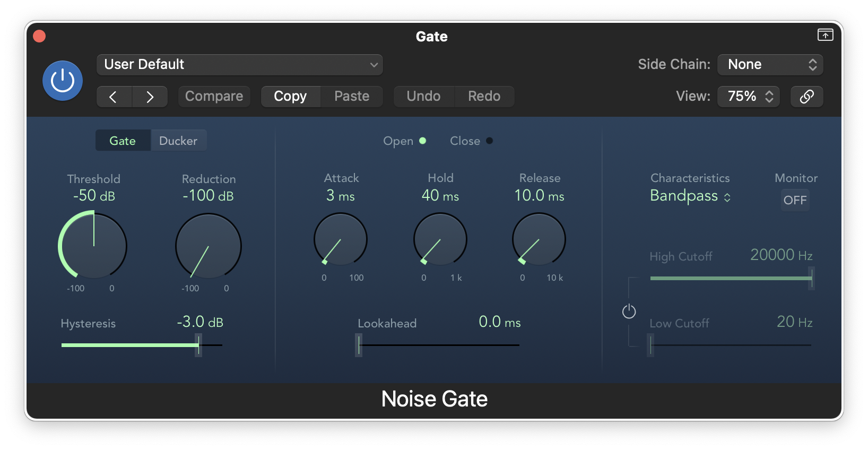Click the Hold knob
The height and width of the screenshot is (450, 868).
click(x=440, y=239)
